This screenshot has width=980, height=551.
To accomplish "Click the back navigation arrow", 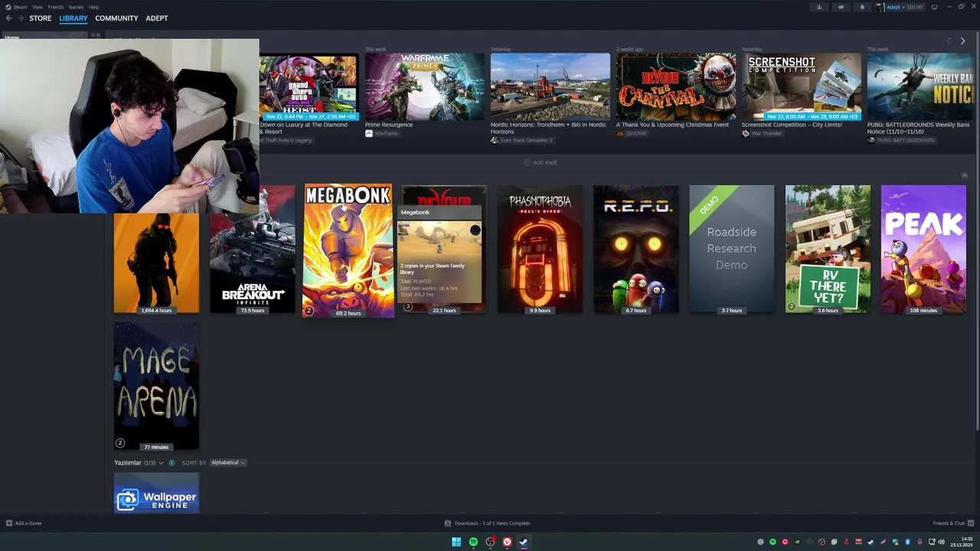I will (x=8, y=18).
